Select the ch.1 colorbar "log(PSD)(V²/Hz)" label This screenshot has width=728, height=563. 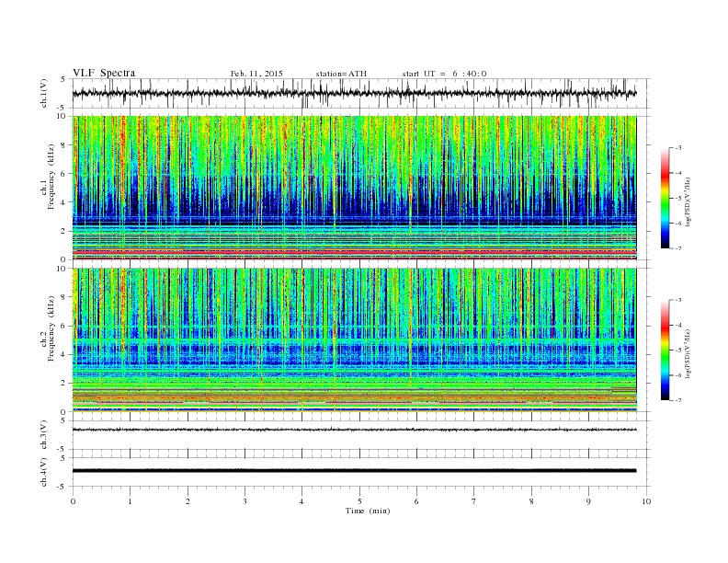[x=688, y=201]
